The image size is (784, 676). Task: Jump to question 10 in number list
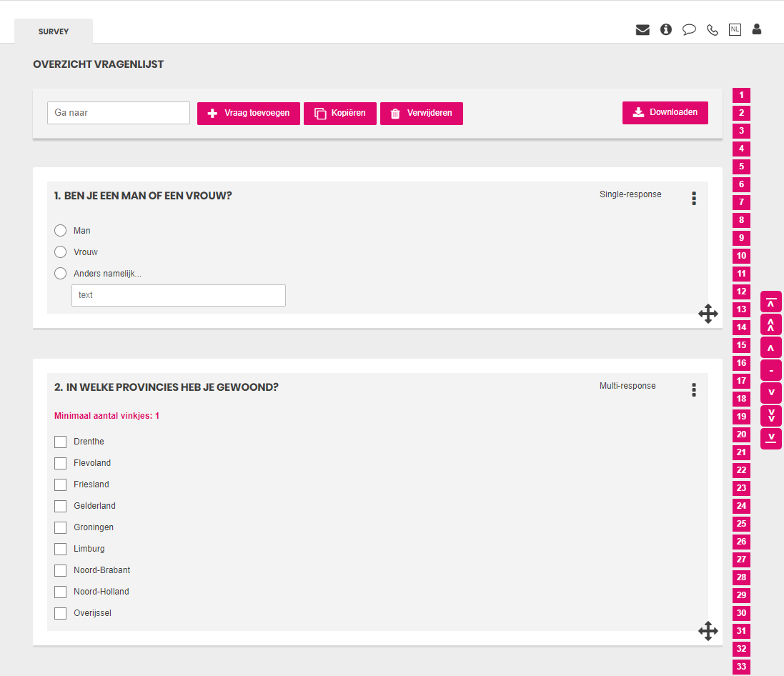(742, 256)
